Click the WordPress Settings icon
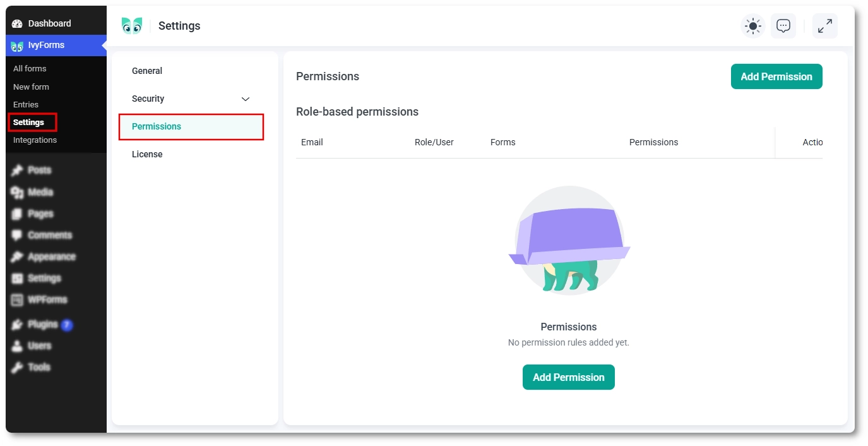 [18, 278]
